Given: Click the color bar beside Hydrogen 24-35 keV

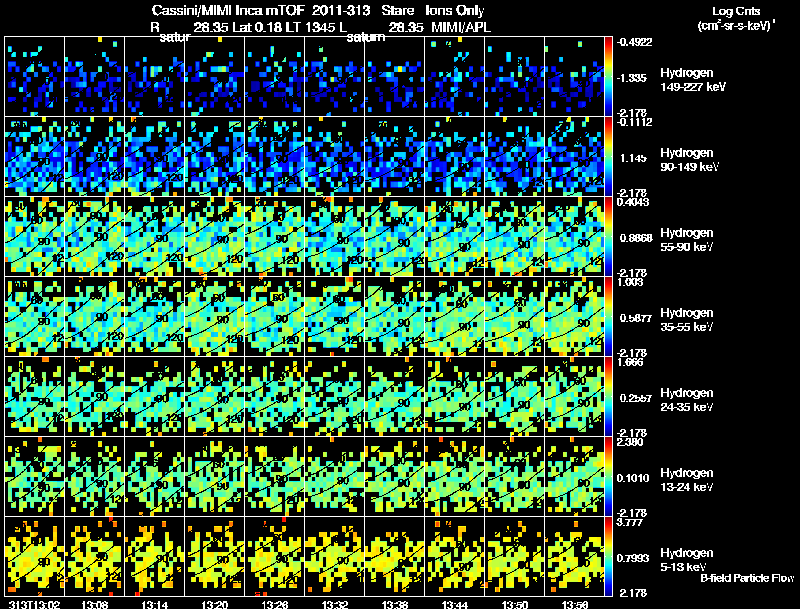Looking at the screenshot, I should pos(608,396).
